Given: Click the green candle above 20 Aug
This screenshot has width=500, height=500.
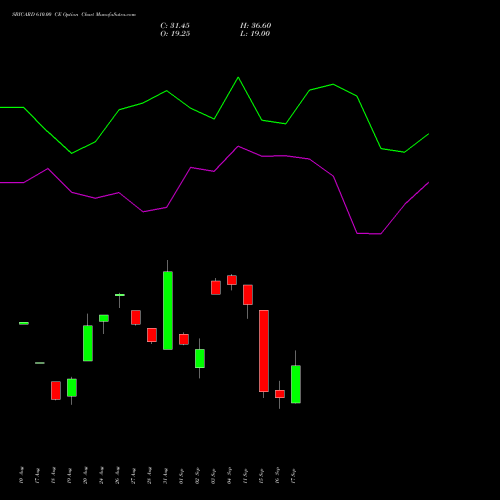Looking at the screenshot, I should tap(88, 343).
